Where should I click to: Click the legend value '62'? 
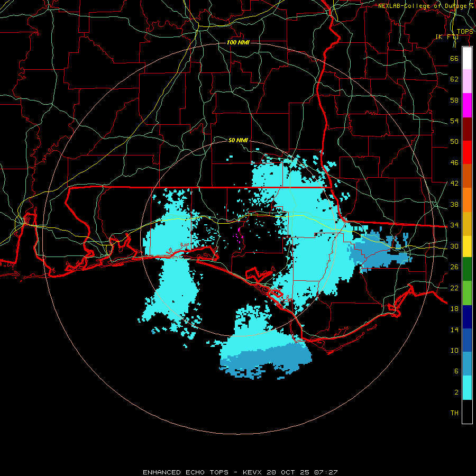tap(454, 79)
